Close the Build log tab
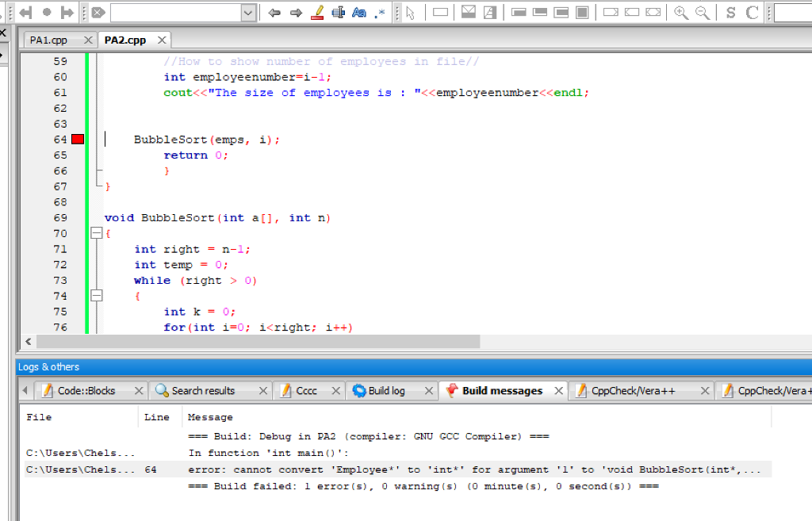 [429, 391]
